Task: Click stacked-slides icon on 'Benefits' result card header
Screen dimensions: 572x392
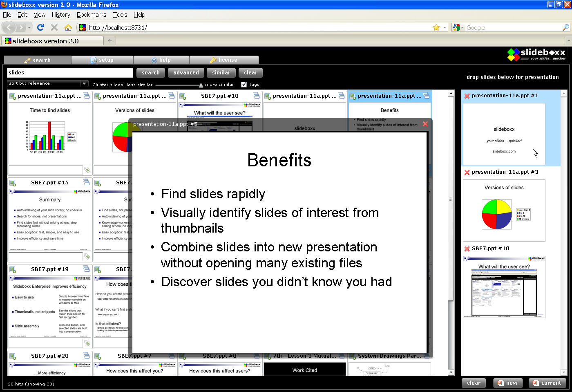Action: click(426, 96)
